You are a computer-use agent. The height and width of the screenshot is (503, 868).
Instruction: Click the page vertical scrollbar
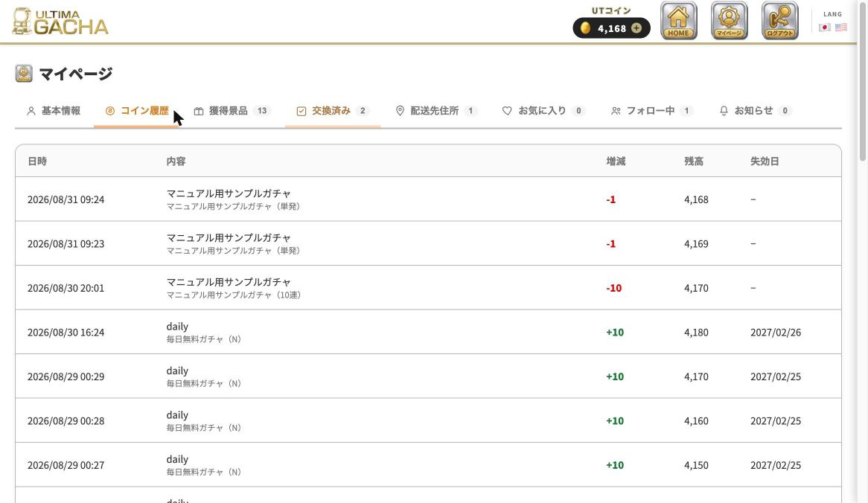(x=863, y=83)
